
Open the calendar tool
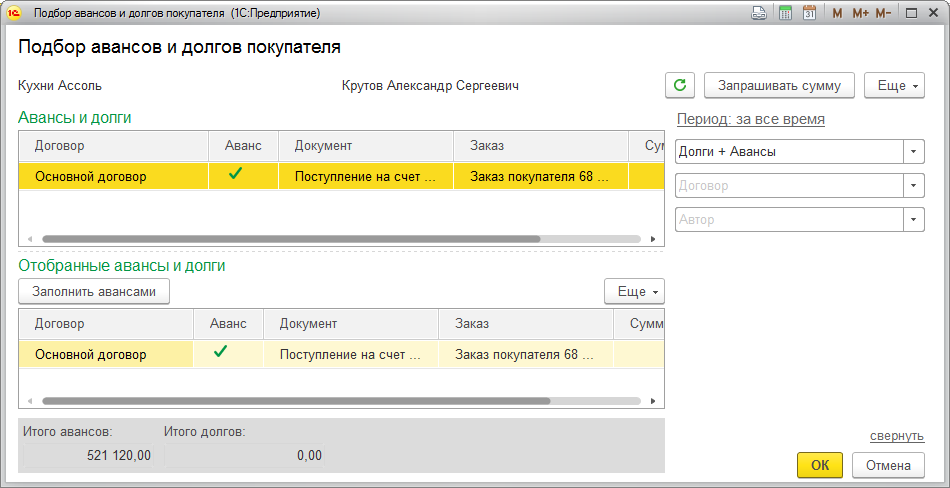click(809, 14)
